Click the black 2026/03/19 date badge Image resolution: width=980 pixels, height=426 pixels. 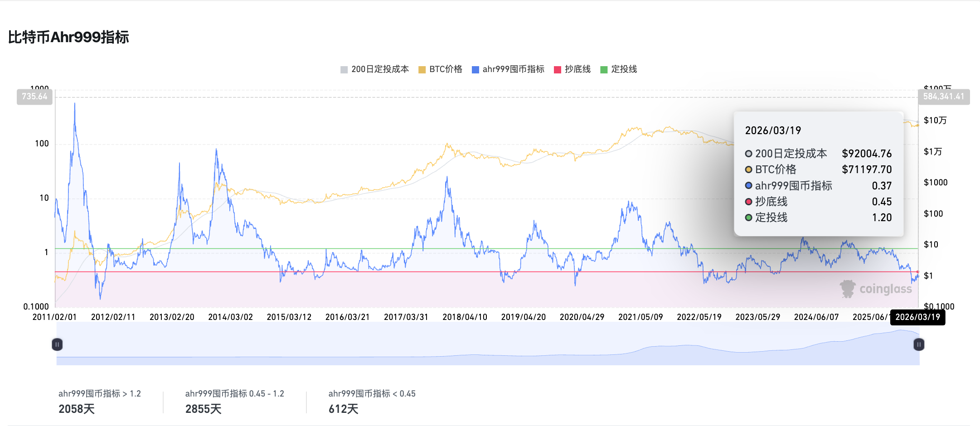pos(917,318)
